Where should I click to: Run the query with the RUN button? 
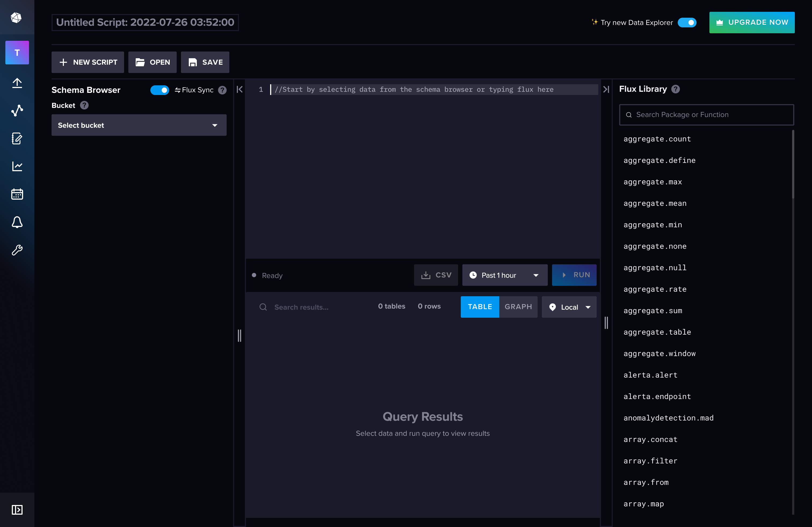click(574, 275)
